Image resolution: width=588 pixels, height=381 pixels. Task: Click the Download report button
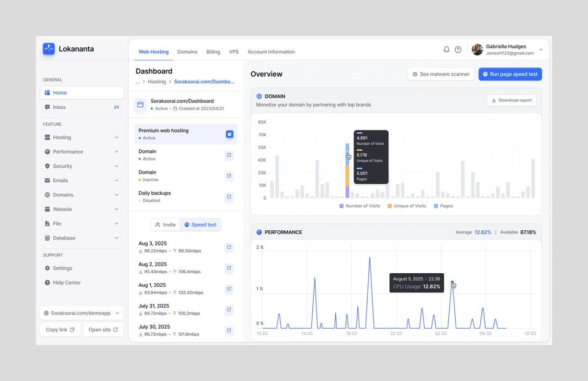(511, 100)
